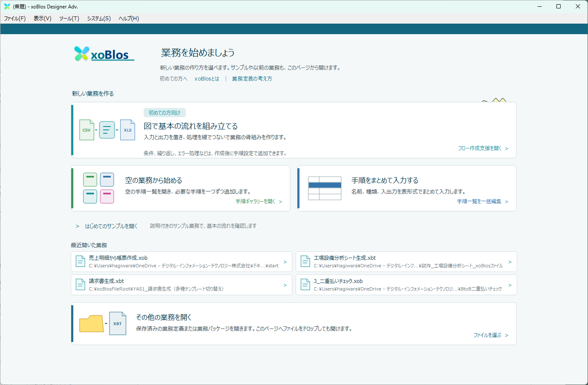Click the document icon for 請求書生成.xbt
Image resolution: width=588 pixels, height=385 pixels.
pos(80,285)
